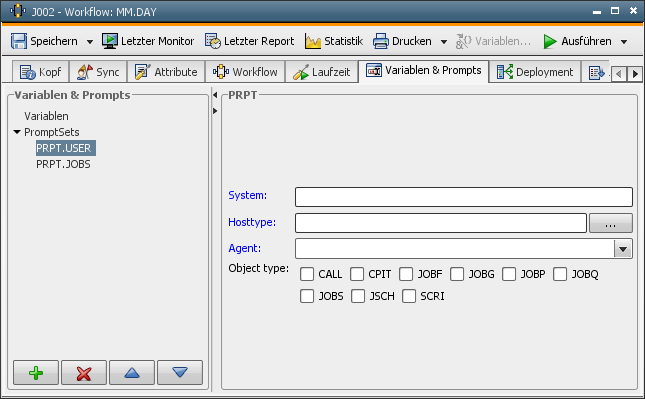The image size is (645, 399).
Task: Click the Drucken printer icon
Action: (381, 41)
